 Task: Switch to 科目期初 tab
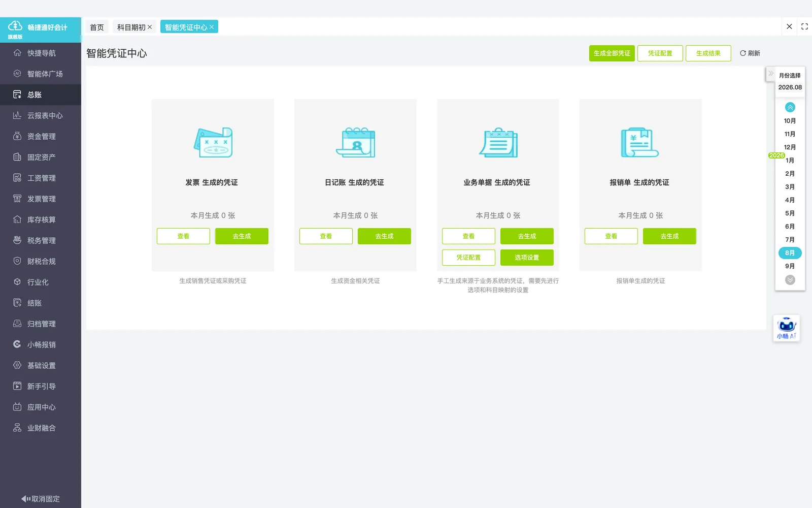131,27
